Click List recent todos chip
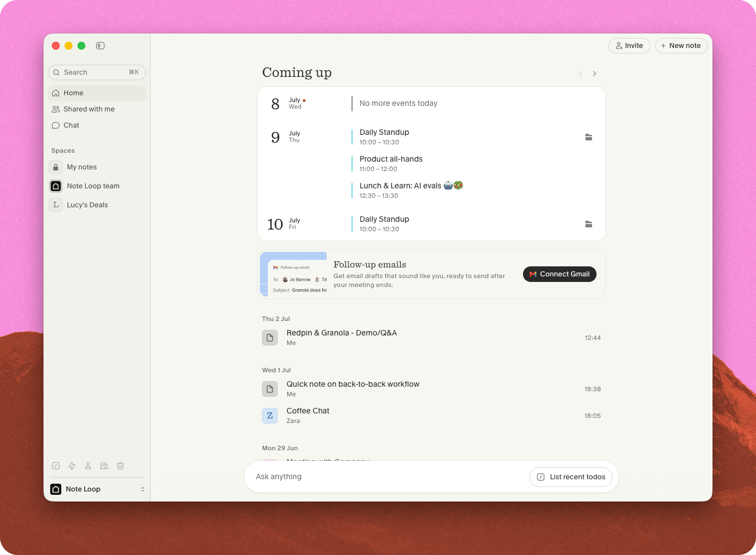This screenshot has height=555, width=756. (x=571, y=477)
